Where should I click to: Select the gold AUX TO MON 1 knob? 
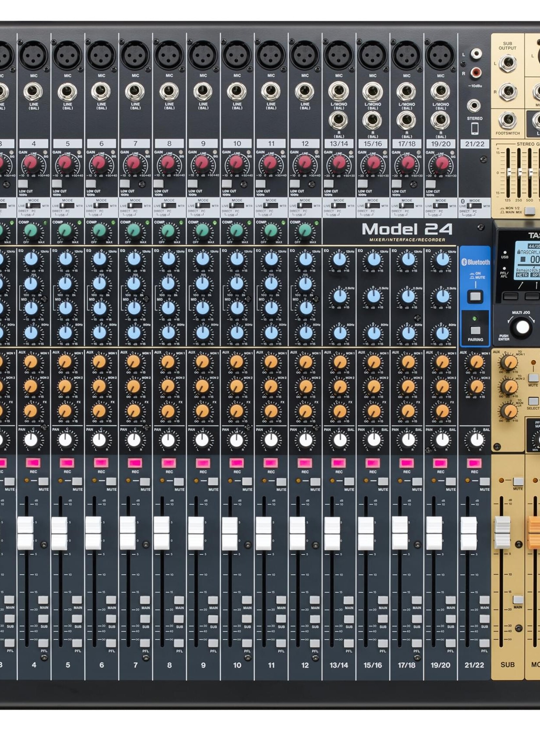(509, 362)
